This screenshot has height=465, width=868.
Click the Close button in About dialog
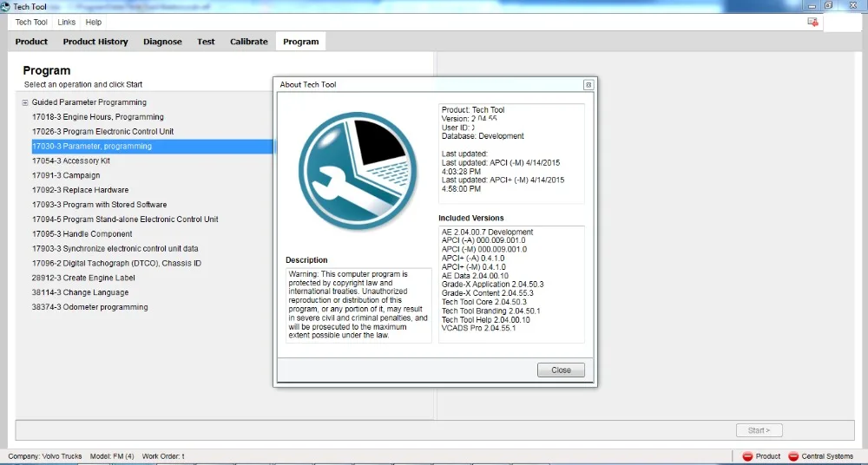[x=561, y=370]
